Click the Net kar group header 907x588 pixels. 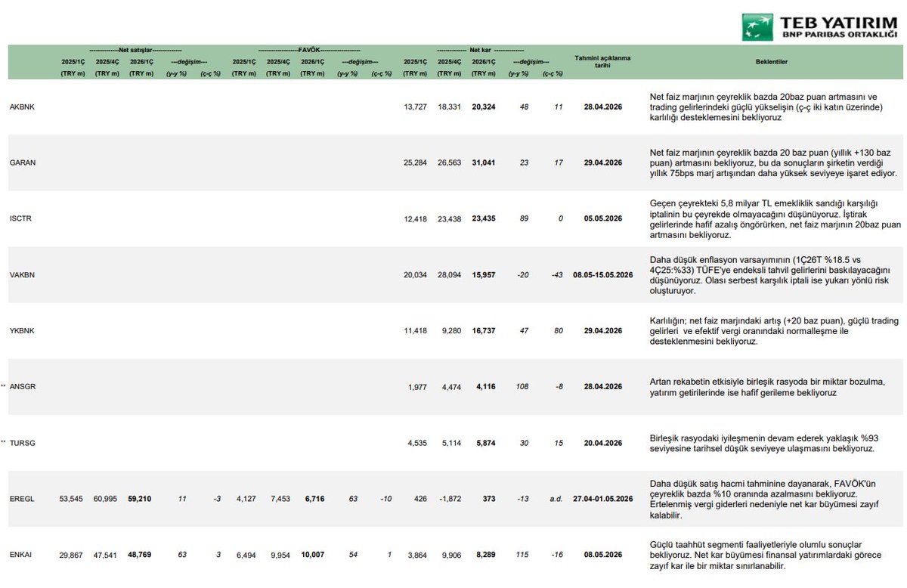tap(481, 49)
